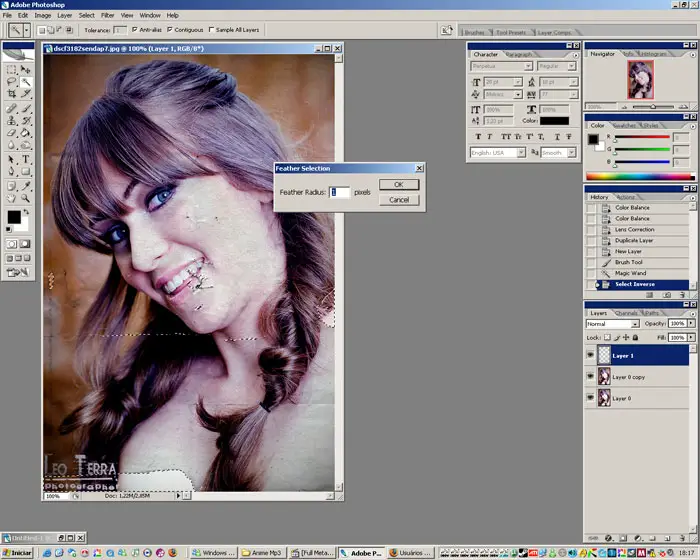
Task: Select the Rectangular Marquee tool
Action: coord(12,69)
